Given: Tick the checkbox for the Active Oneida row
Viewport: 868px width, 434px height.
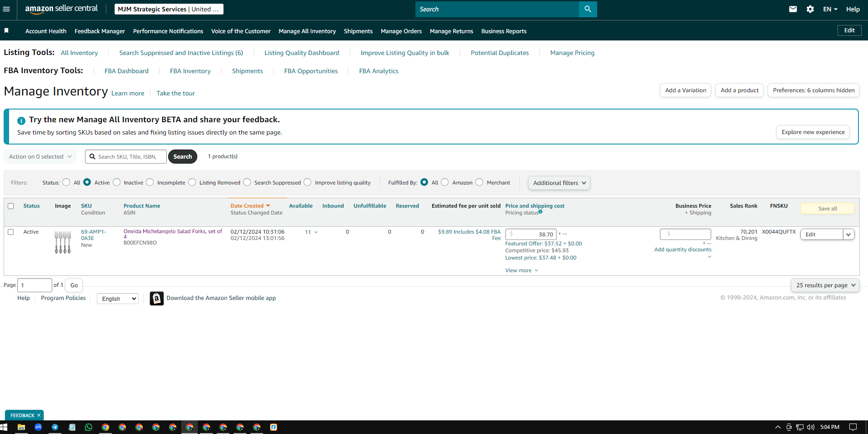Looking at the screenshot, I should [x=11, y=232].
